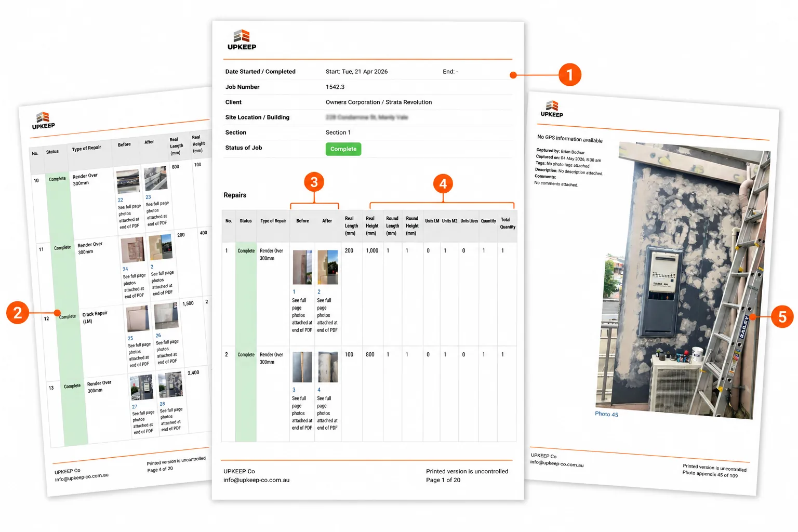
Task: Click the 'Units LM' column header
Action: click(x=432, y=221)
